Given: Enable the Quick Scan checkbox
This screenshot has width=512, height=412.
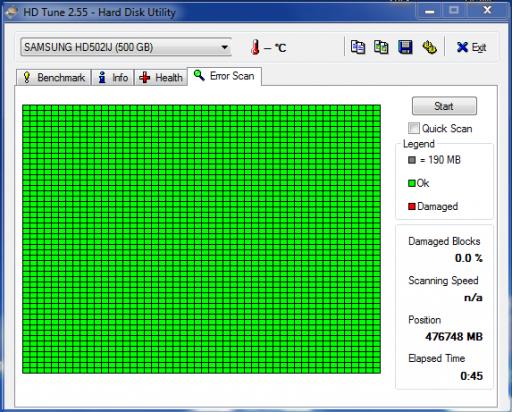Looking at the screenshot, I should (x=414, y=128).
